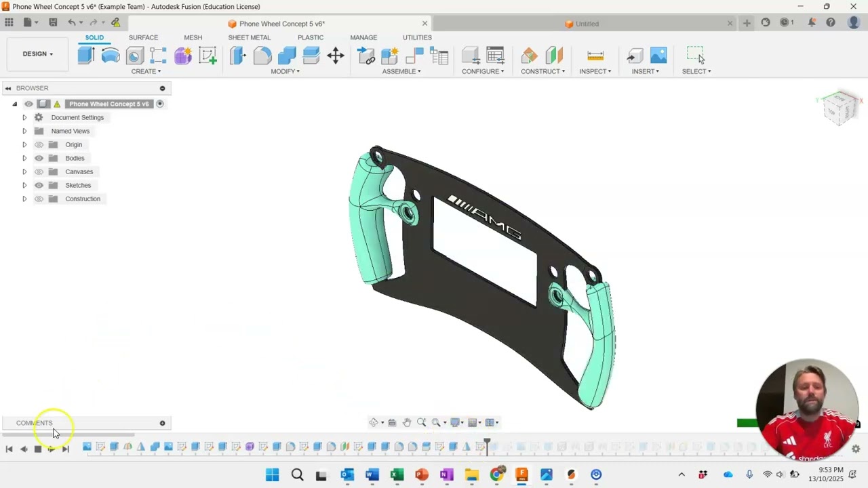Click the Configure Model icon
This screenshot has height=488, width=868.
click(x=471, y=56)
